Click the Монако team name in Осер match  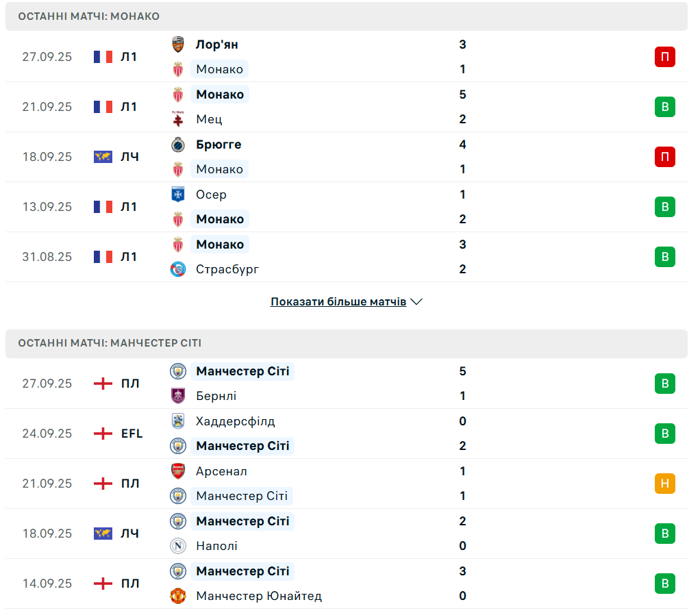(220, 219)
